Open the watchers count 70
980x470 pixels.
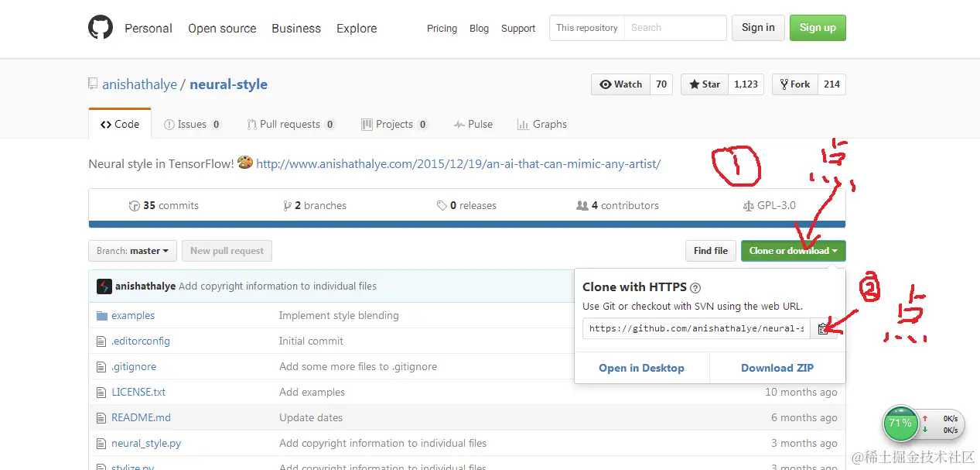[661, 84]
